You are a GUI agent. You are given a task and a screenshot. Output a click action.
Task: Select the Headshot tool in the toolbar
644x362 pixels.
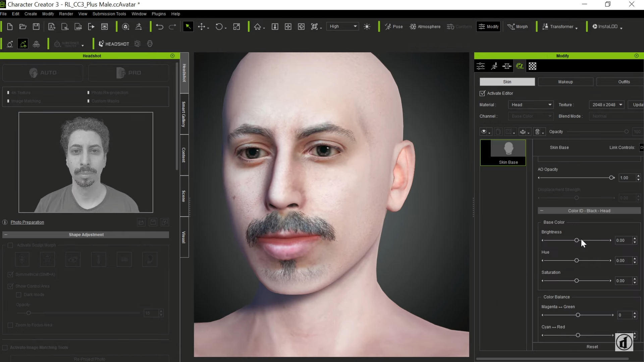click(x=114, y=44)
